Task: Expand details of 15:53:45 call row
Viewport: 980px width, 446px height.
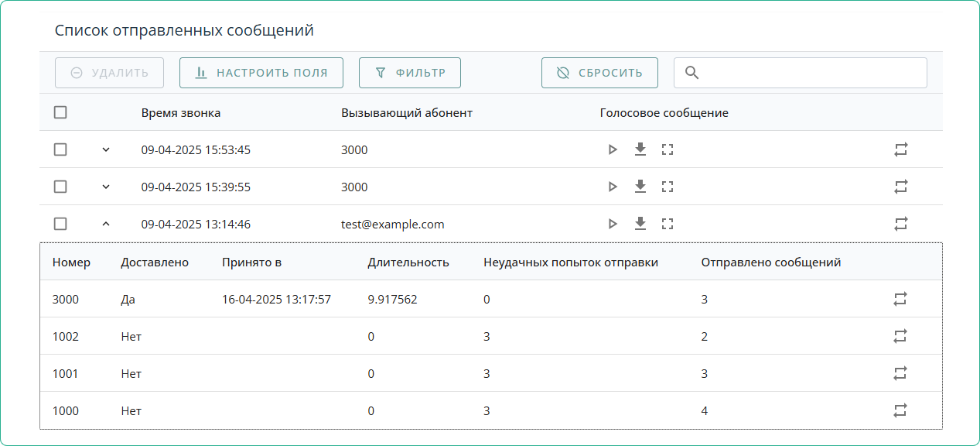Action: coord(106,149)
